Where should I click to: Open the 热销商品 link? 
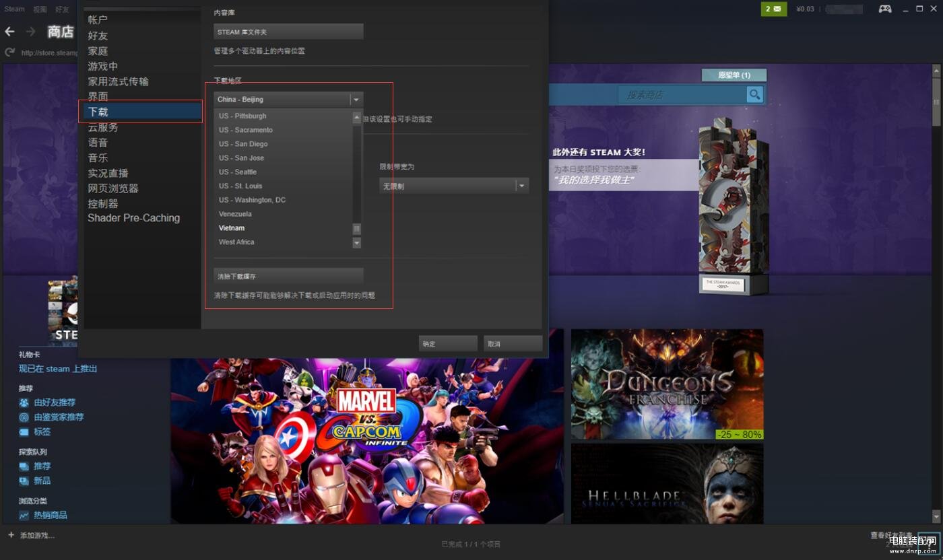pos(51,516)
